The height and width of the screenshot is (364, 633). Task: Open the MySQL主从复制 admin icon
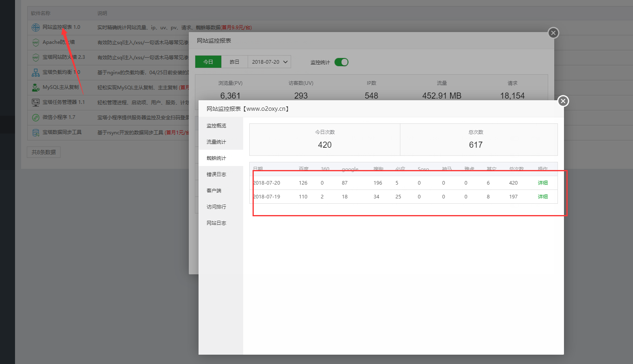pos(36,87)
